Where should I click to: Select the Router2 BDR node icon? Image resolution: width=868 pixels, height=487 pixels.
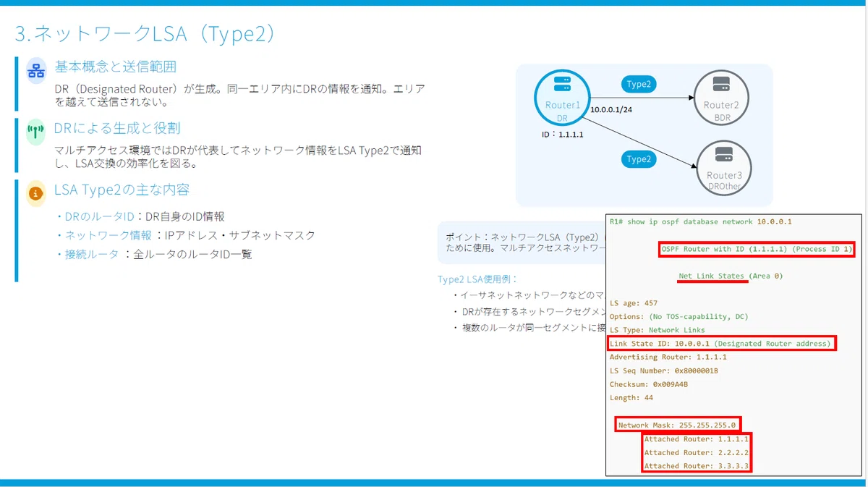721,97
